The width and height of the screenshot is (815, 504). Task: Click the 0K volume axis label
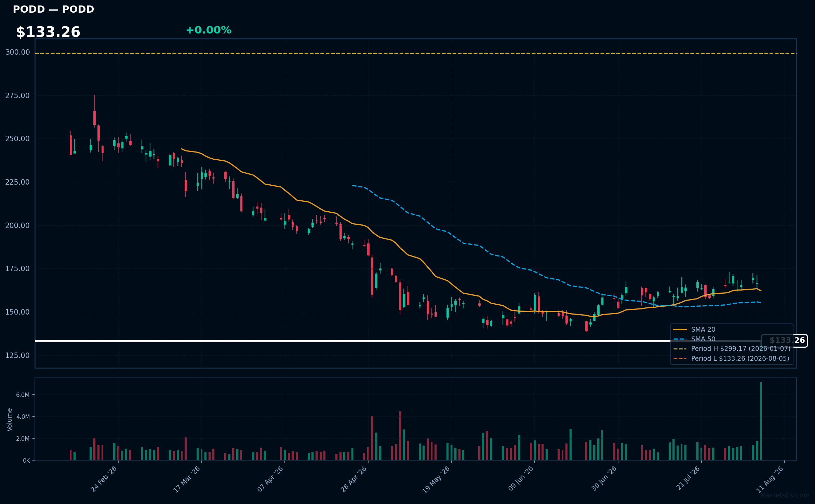pyautogui.click(x=26, y=461)
